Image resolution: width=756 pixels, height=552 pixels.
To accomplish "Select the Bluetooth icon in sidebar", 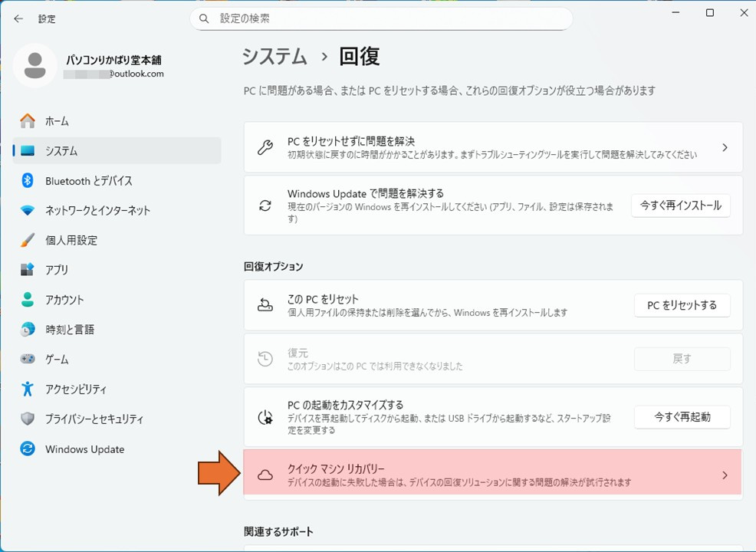I will tap(28, 181).
